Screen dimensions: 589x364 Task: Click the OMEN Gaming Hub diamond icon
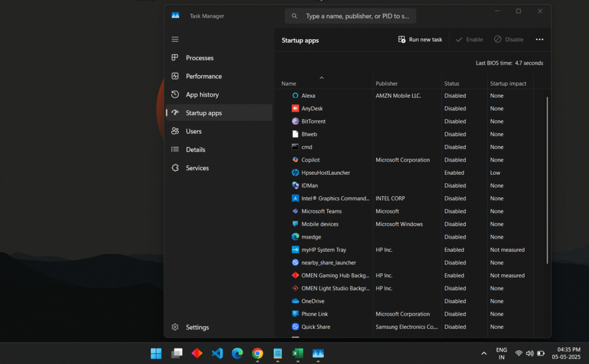(295, 275)
